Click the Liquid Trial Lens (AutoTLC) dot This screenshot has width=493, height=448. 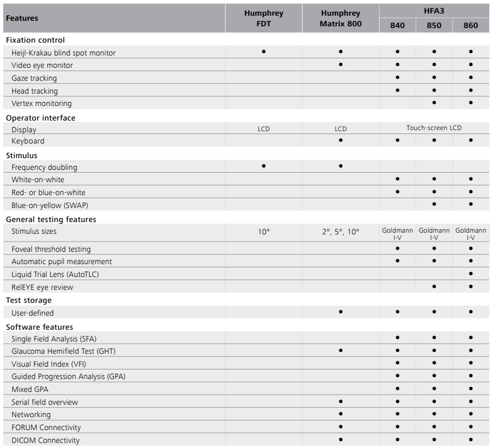click(x=471, y=274)
